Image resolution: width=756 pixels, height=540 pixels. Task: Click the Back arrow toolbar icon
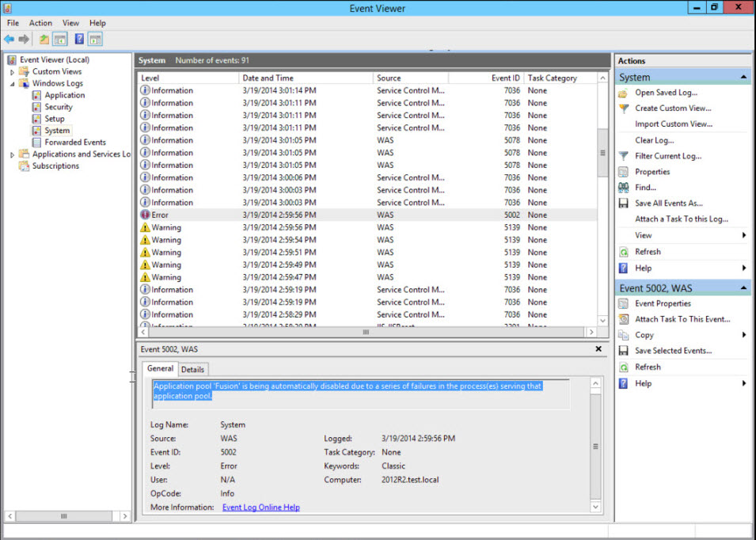coord(9,39)
